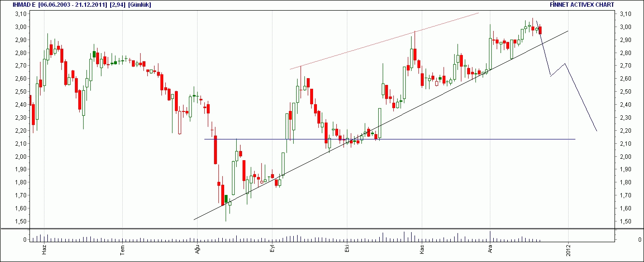Click 3,00 on the right price axis

(x=626, y=27)
